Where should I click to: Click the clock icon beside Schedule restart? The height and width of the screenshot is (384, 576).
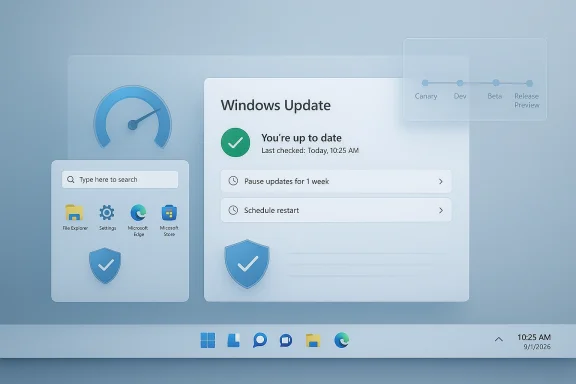233,210
